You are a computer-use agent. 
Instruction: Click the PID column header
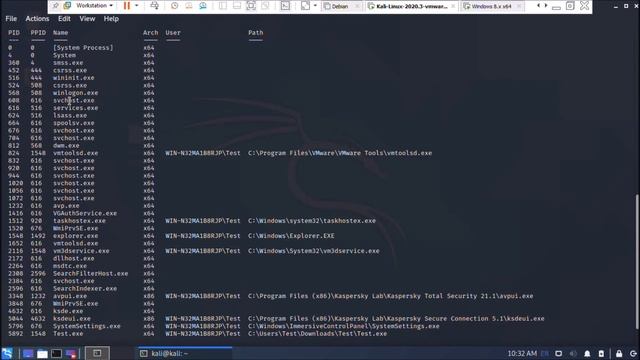14,33
